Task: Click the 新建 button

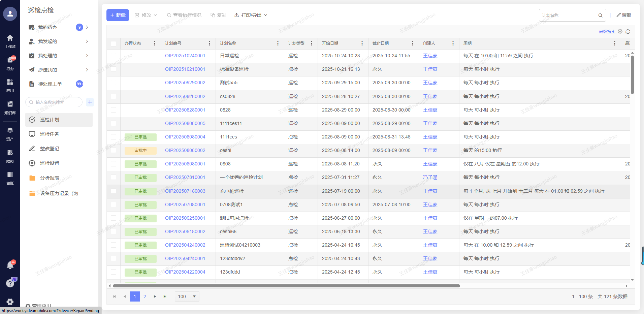Action: point(118,15)
